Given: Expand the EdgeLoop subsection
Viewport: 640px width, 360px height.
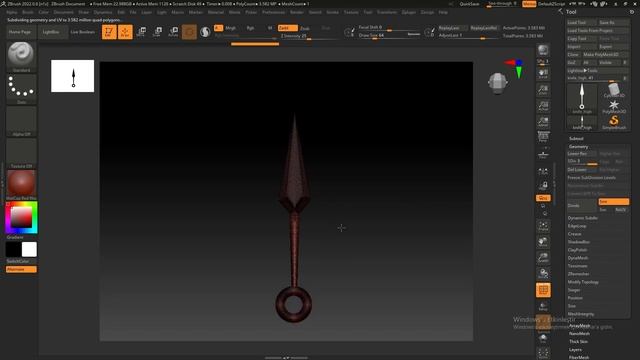Looking at the screenshot, I should coord(577,226).
